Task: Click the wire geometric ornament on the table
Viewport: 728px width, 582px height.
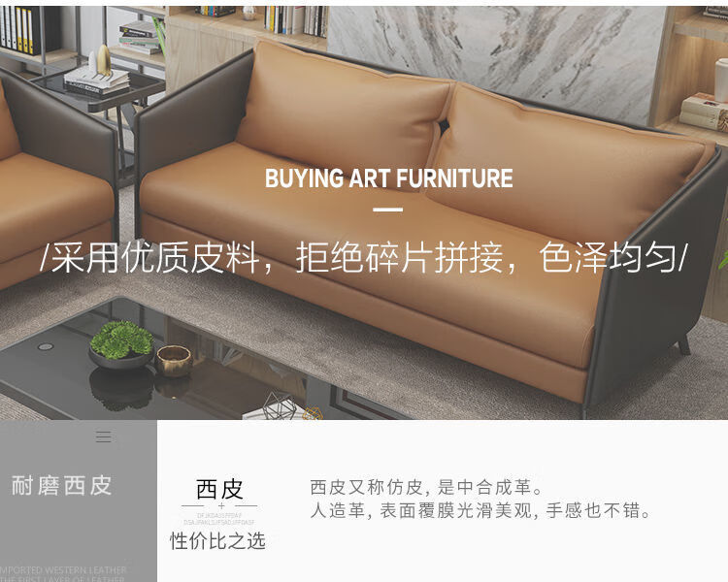Action: click(280, 406)
